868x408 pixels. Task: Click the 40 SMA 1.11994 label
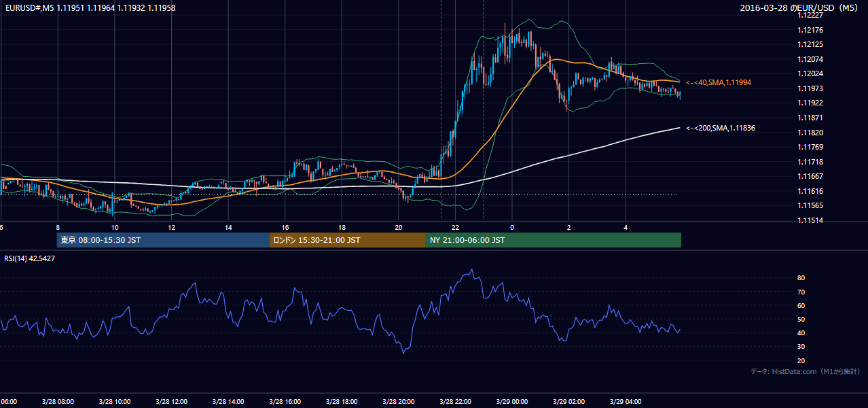click(x=719, y=82)
